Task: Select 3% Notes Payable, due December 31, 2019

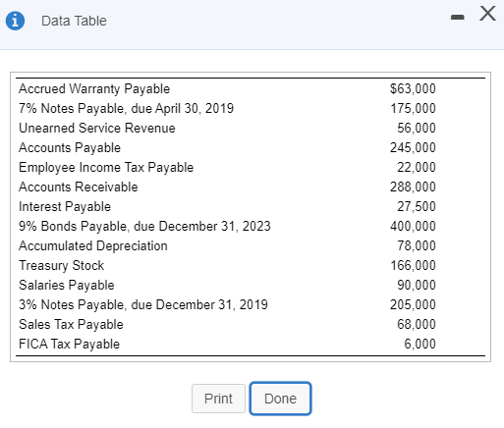Action: (143, 305)
